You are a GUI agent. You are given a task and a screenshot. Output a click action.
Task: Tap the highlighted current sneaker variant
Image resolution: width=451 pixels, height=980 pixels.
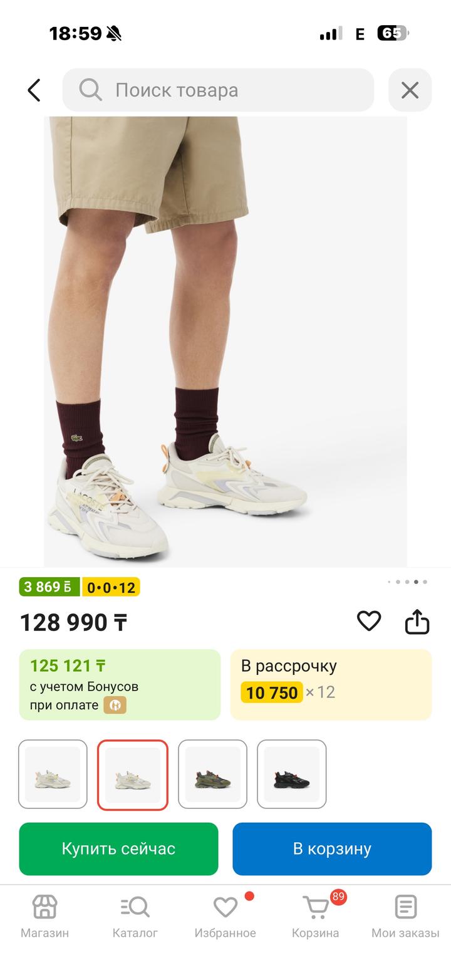coord(133,774)
